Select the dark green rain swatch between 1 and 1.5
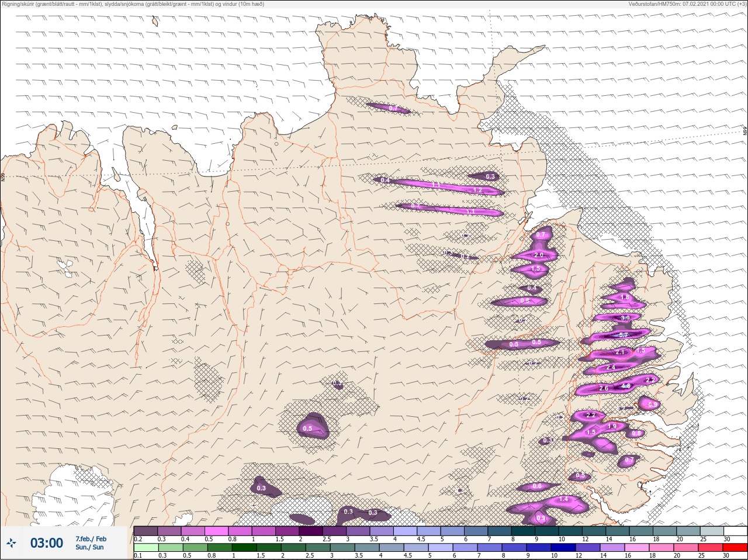The height and width of the screenshot is (560, 748). [x=245, y=548]
